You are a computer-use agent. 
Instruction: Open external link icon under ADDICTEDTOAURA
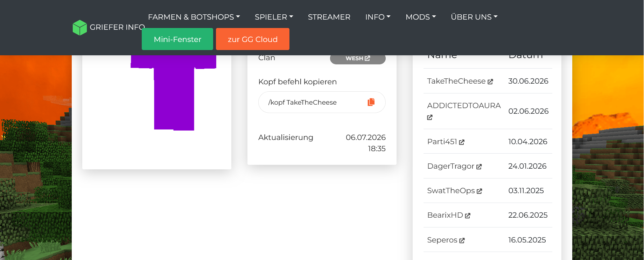click(430, 117)
